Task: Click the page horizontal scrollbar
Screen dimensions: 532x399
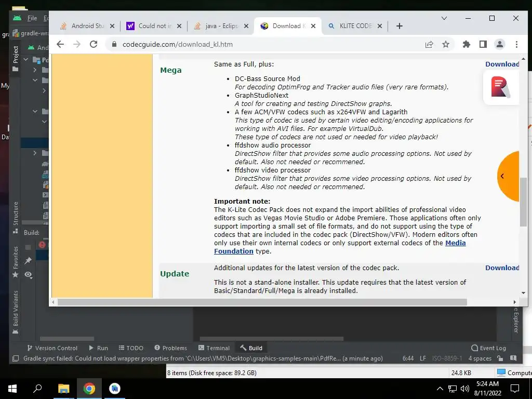Action: pyautogui.click(x=262, y=302)
